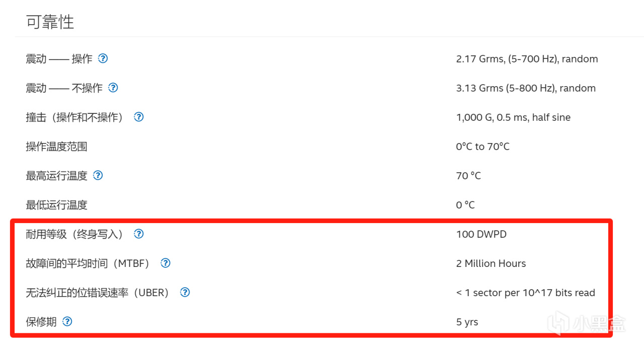Click question mark beside 撞击(操作和不操作)
Image resolution: width=644 pixels, height=345 pixels.
coord(139,117)
